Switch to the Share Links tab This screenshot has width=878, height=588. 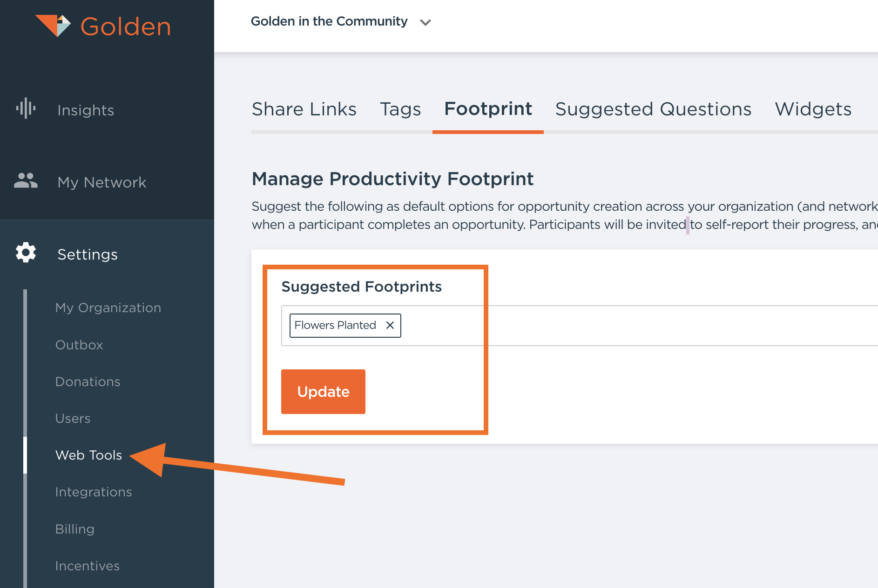pos(304,109)
